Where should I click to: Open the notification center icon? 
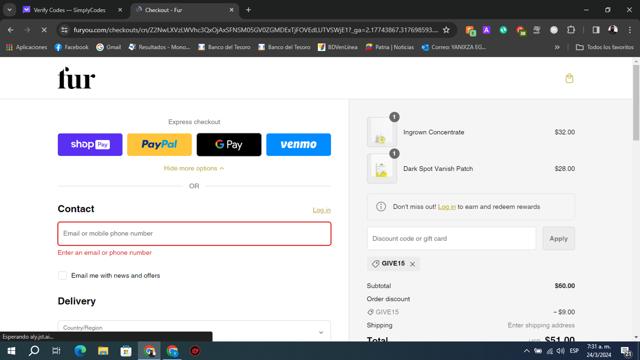click(626, 351)
